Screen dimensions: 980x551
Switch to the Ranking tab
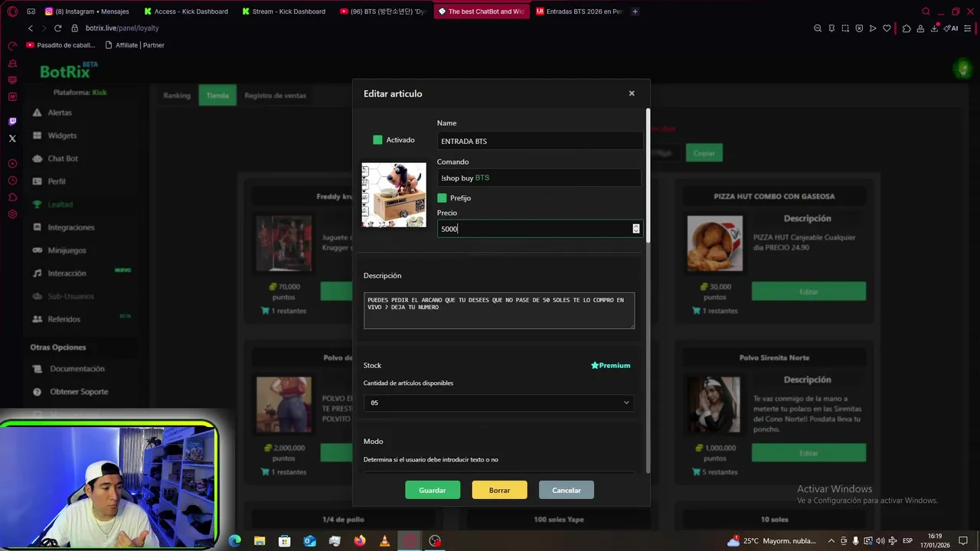[x=177, y=96]
